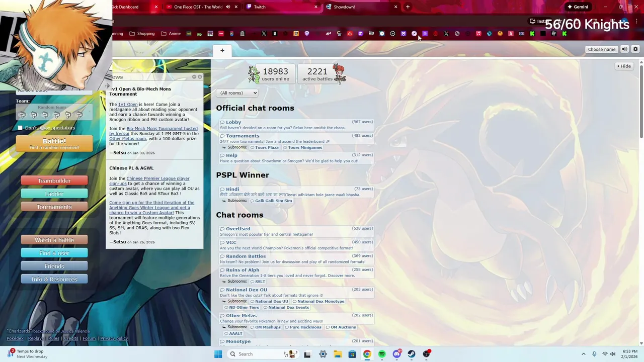Join the VGC chat room
The width and height of the screenshot is (644, 362).
coord(296,245)
